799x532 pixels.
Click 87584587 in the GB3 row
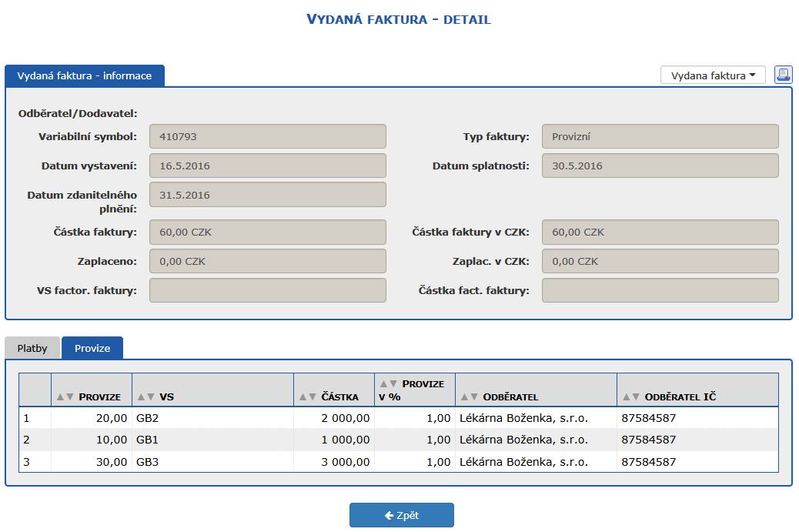point(649,462)
